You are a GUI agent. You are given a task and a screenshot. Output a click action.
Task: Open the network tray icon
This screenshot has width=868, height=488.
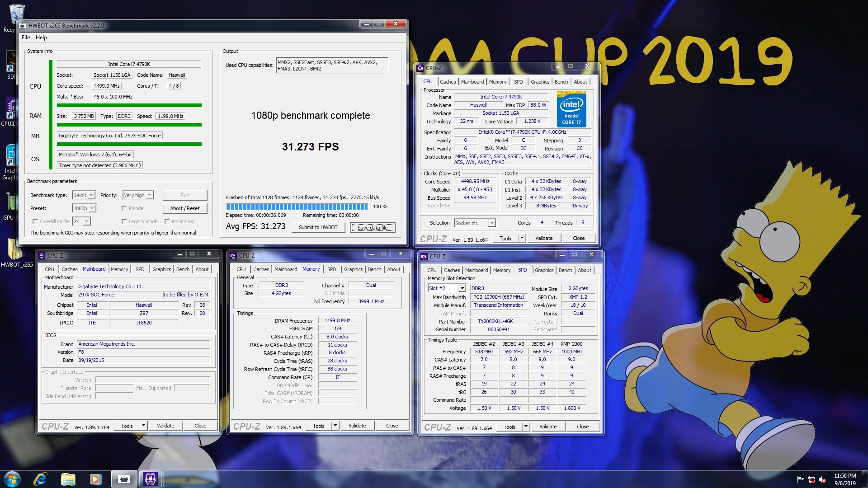click(x=811, y=479)
